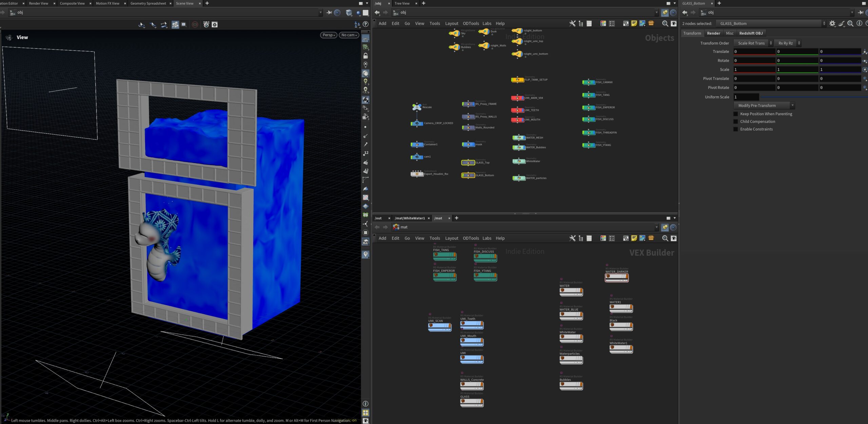Click the GLASS_Bottom object node
The image size is (868, 424).
468,175
